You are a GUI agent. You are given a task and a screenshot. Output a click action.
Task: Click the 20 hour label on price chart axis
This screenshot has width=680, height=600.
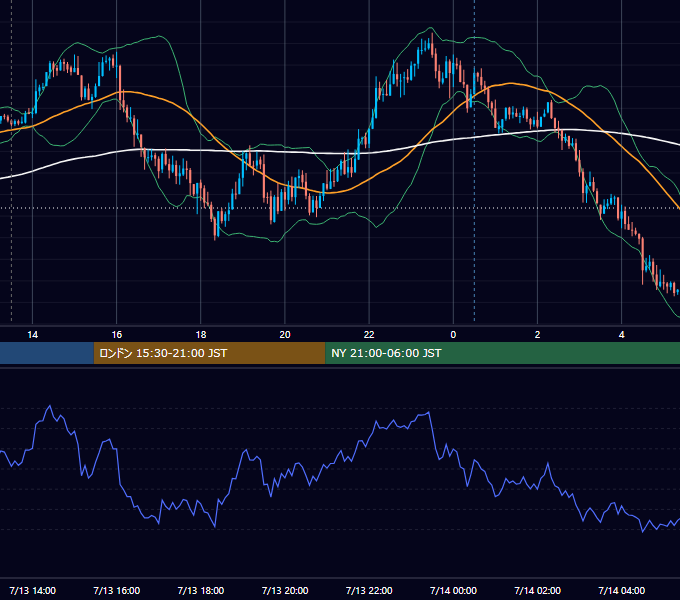point(285,335)
